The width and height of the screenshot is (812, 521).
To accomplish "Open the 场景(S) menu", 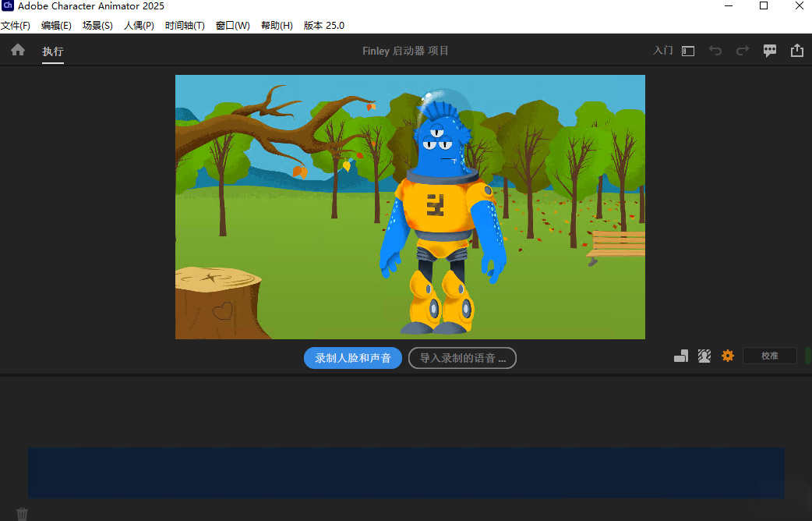I will click(97, 26).
